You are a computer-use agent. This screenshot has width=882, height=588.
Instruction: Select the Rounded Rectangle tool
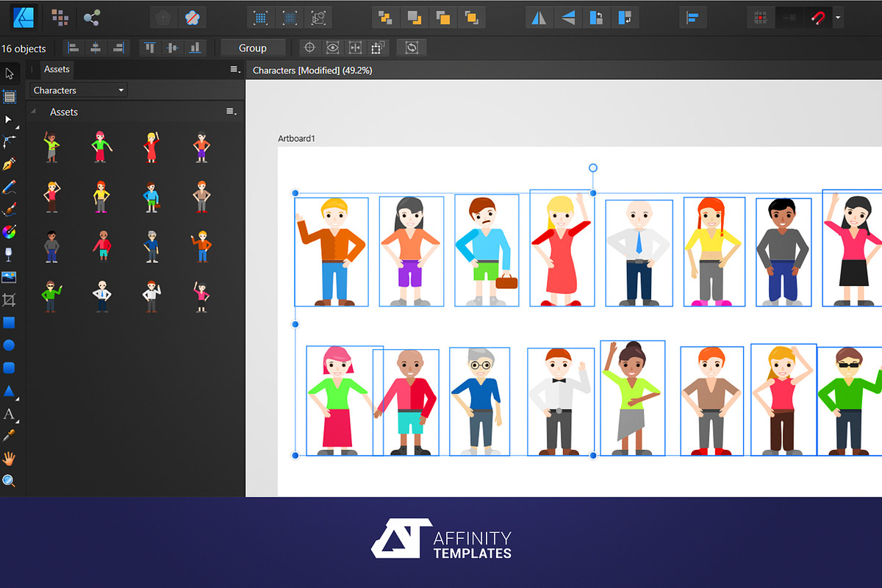click(10, 367)
